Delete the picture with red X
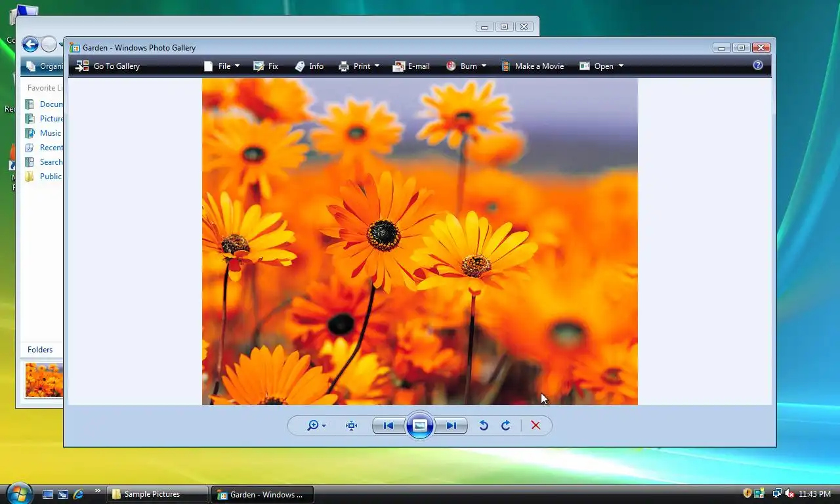This screenshot has width=840, height=504. (535, 425)
